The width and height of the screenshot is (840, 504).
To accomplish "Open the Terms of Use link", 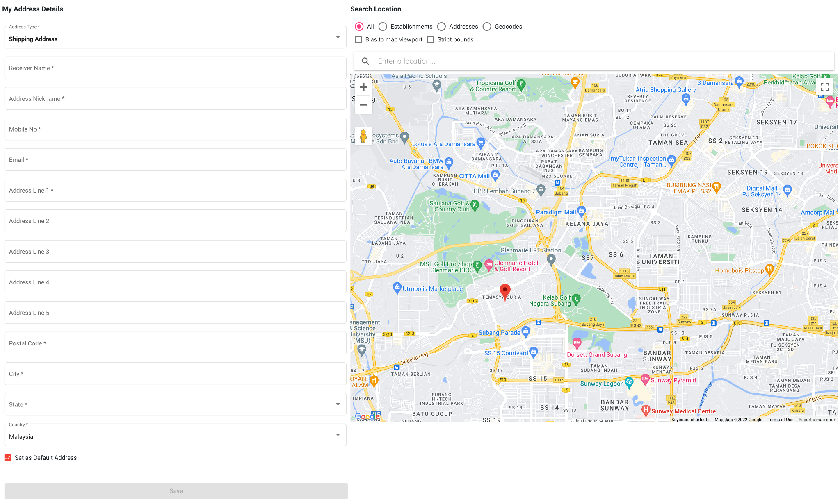I will point(780,420).
